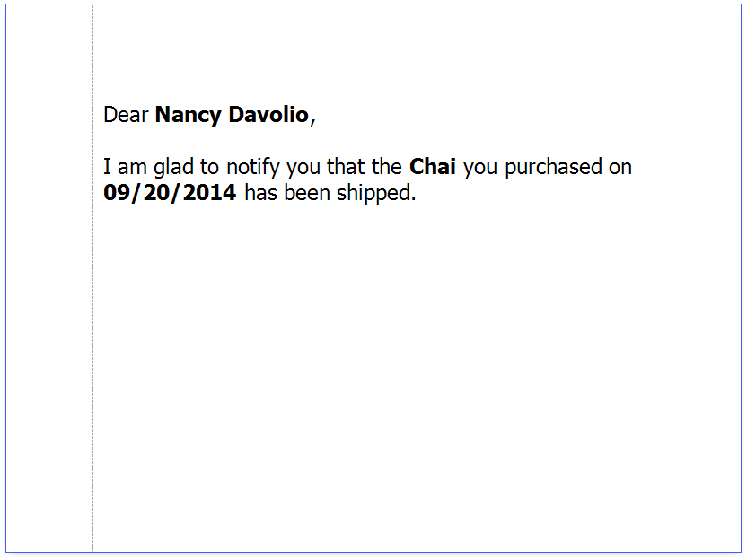Place cursor in the word "been"
747x560 pixels.
[x=306, y=193]
